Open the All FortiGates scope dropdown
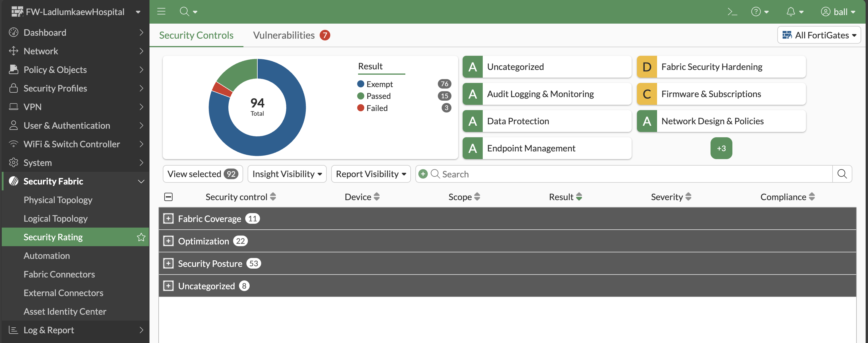This screenshot has height=343, width=868. (x=819, y=35)
